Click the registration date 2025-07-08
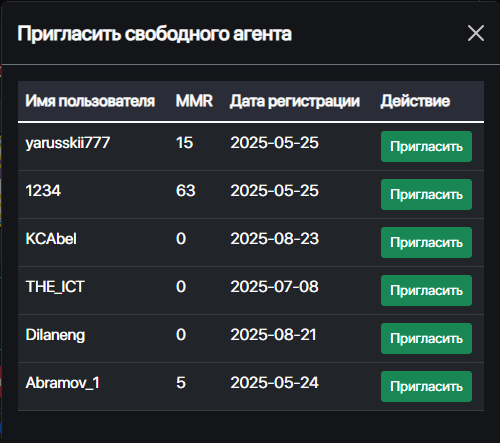Screen dimensions: 500x443 pyautogui.click(x=275, y=287)
